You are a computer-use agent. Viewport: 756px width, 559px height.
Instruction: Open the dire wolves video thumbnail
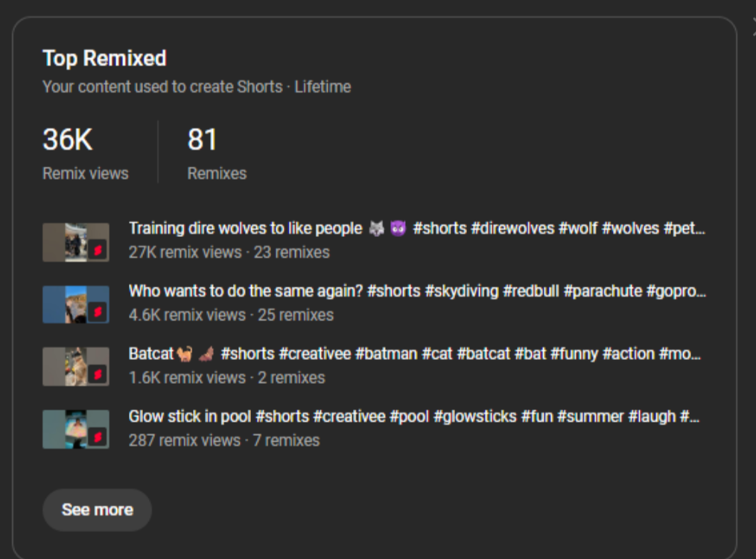coord(76,242)
